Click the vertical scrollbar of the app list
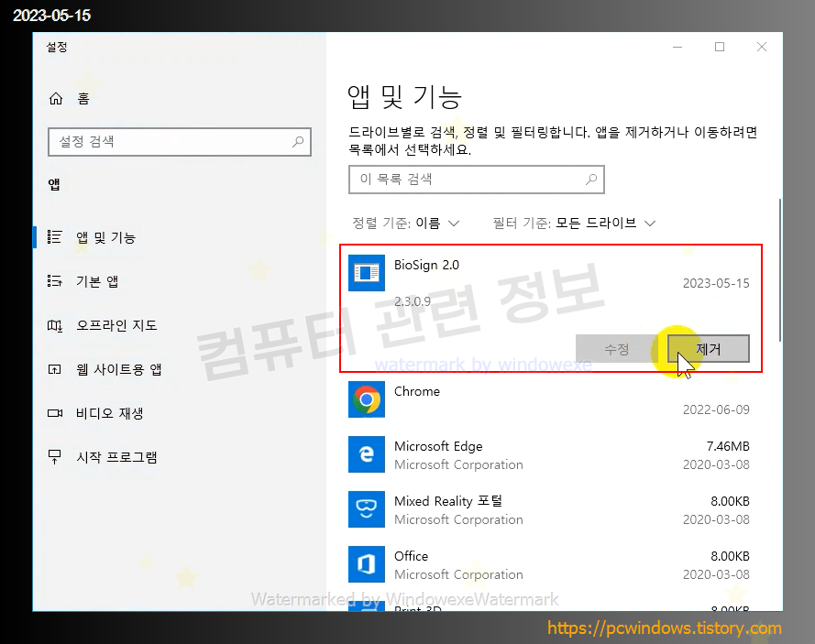This screenshot has width=815, height=644. click(779, 270)
